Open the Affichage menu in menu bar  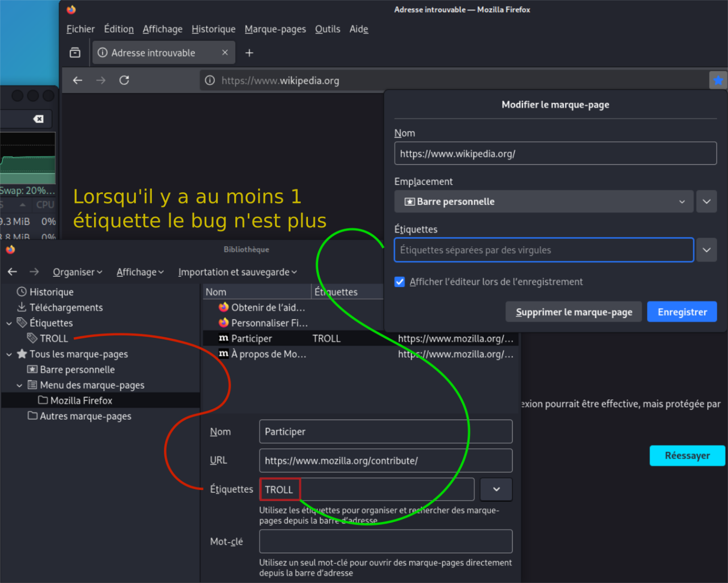pos(162,29)
